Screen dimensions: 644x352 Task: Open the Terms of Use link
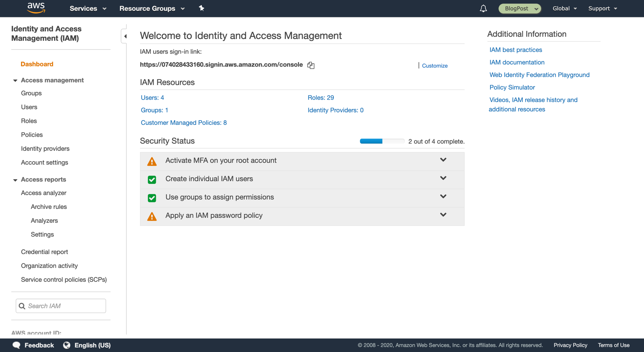614,345
